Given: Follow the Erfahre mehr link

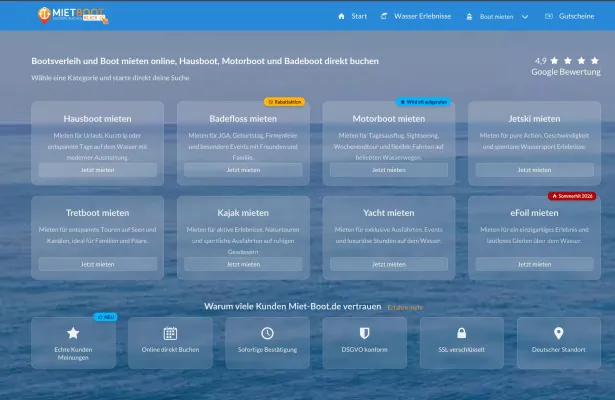Looking at the screenshot, I should [x=405, y=307].
